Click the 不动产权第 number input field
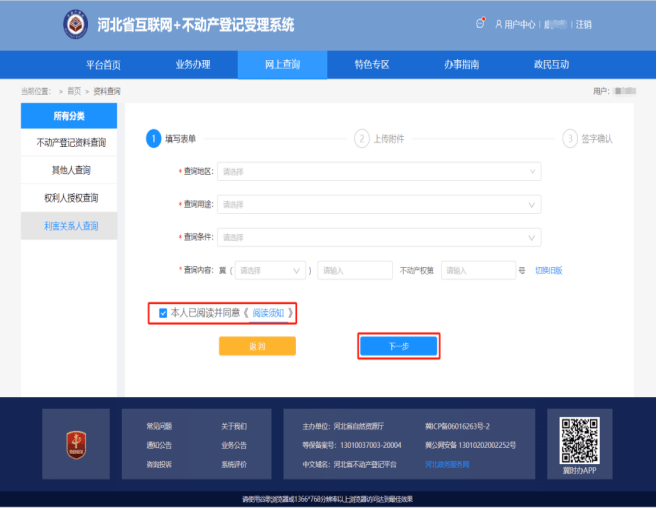The height and width of the screenshot is (508, 657). coord(476,270)
